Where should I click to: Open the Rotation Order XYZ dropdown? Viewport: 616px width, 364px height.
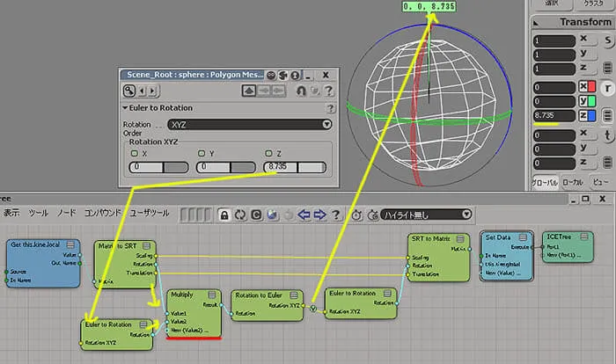coord(250,125)
